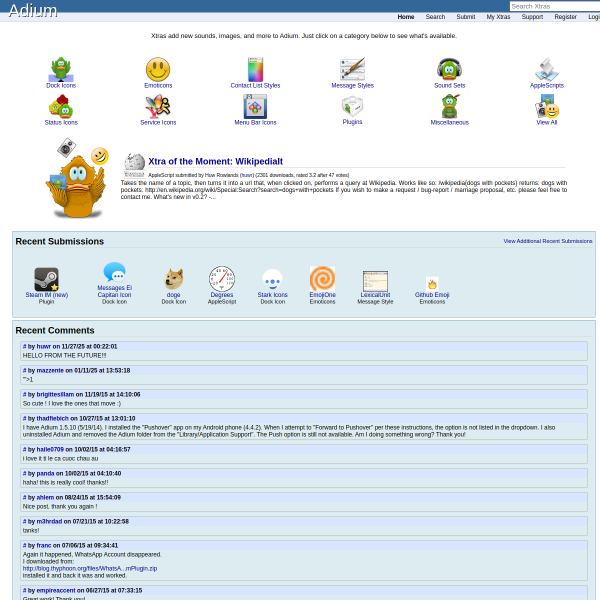Open the Service Icons category icon
The image size is (600, 600).
[158, 106]
